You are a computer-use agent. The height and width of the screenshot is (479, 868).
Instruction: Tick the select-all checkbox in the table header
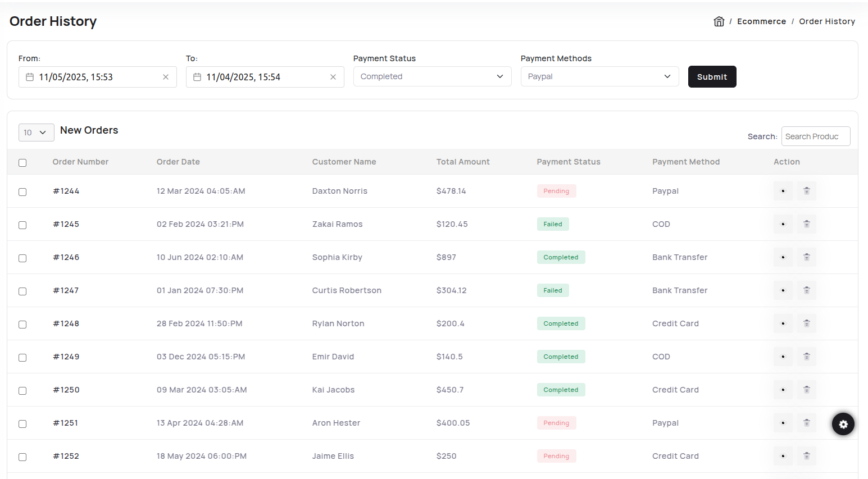tap(22, 163)
